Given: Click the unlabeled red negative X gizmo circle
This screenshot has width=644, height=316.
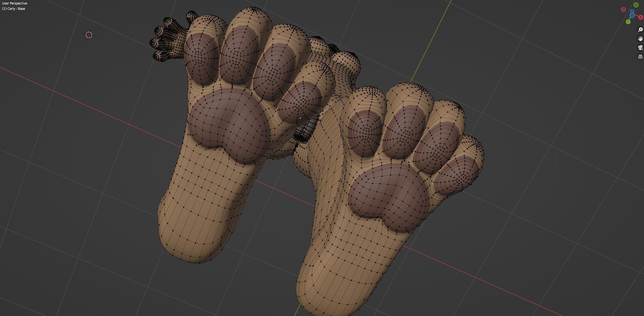Looking at the screenshot, I should click(x=624, y=10).
